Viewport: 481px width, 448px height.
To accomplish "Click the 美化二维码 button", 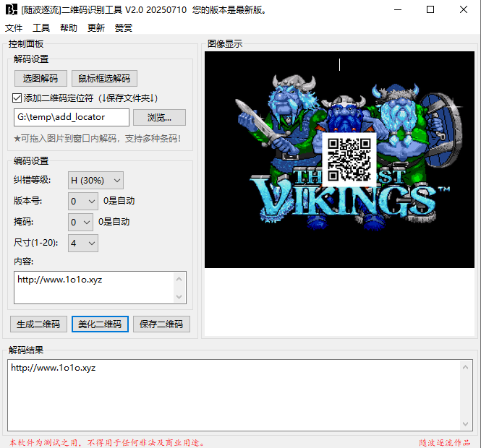I will (x=100, y=324).
